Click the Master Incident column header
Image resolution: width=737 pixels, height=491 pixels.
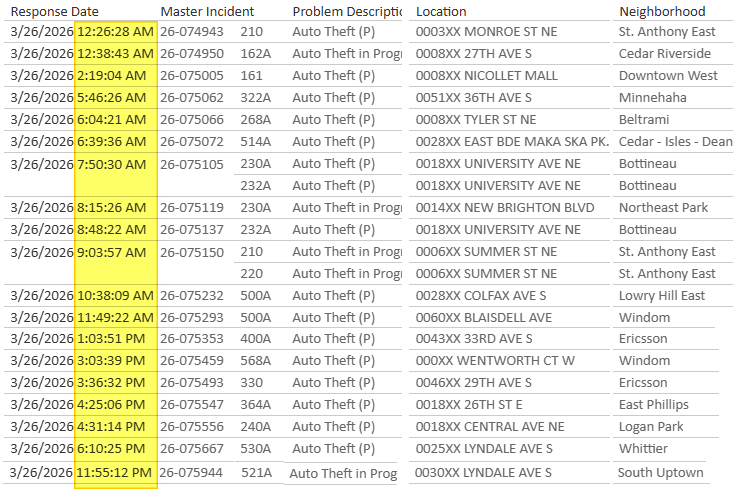207,11
